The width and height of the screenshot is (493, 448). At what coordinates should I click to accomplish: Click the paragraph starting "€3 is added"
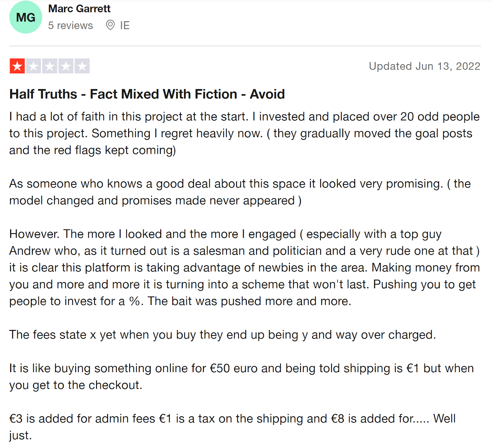pos(232,427)
